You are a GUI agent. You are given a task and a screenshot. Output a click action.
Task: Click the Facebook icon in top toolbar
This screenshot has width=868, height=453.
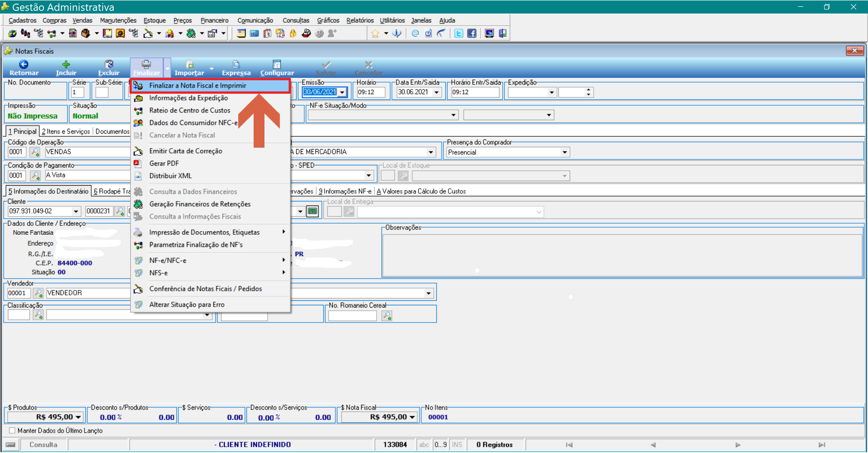coord(472,33)
